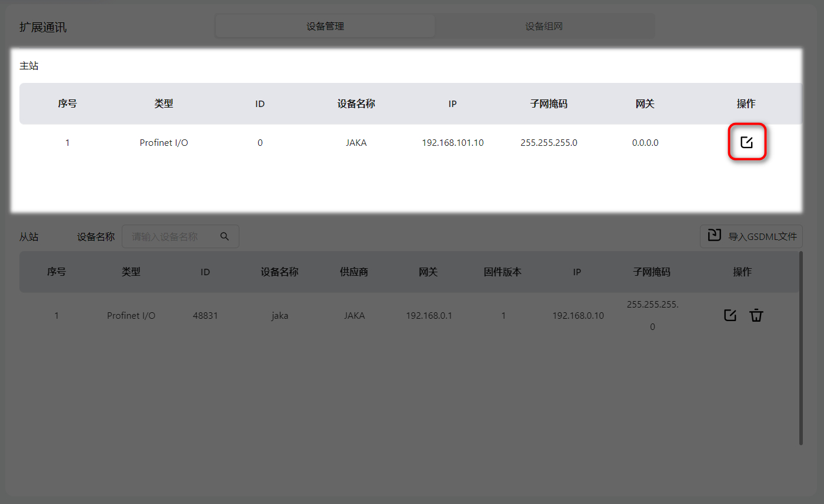Click the edit icon in the master station row
This screenshot has width=824, height=504.
click(746, 142)
